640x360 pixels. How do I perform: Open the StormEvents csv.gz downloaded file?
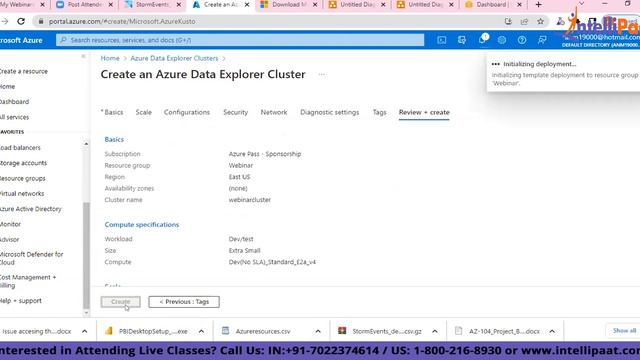click(387, 331)
